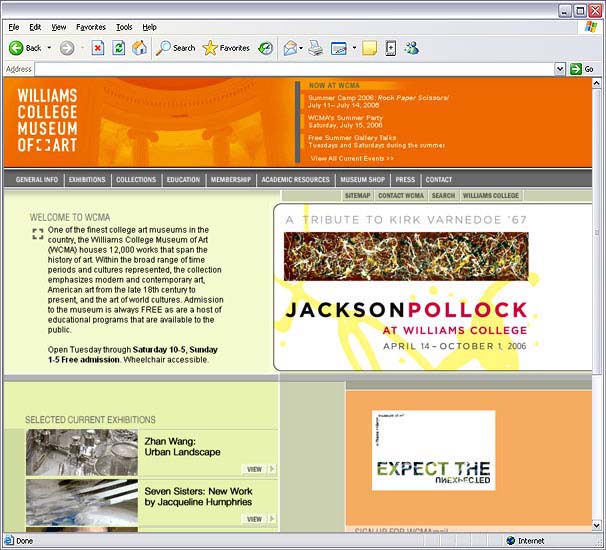Click the Research page toolbar icon

tap(391, 48)
